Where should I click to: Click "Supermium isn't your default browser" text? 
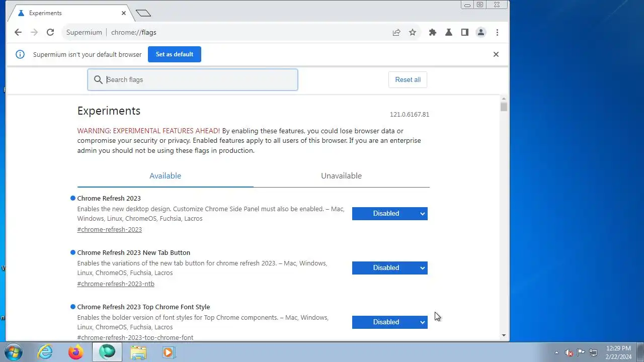[88, 54]
